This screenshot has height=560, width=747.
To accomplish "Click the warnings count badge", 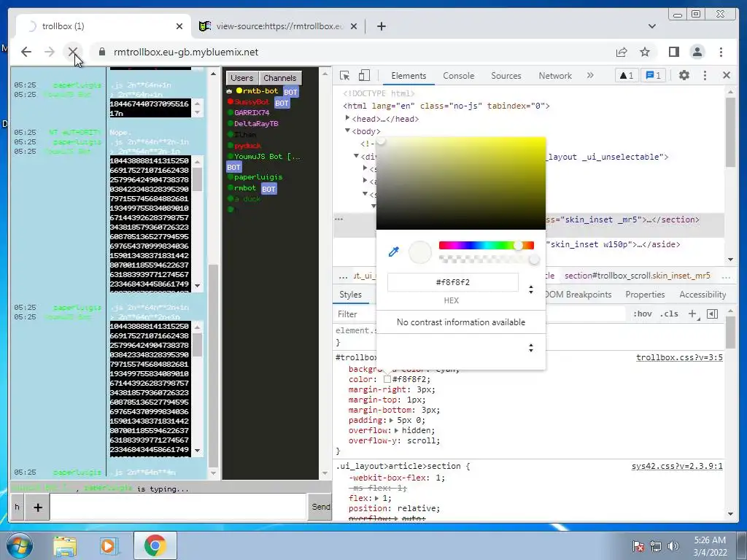I will point(627,75).
